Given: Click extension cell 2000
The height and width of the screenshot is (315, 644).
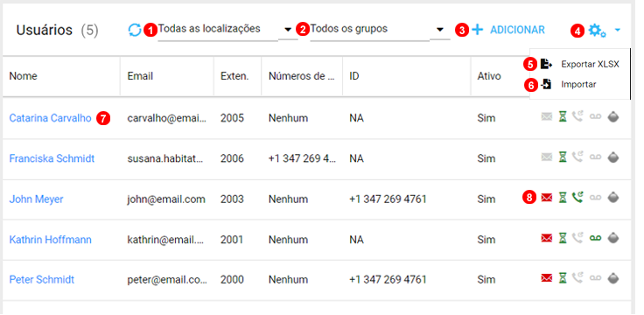Looking at the screenshot, I should [232, 280].
